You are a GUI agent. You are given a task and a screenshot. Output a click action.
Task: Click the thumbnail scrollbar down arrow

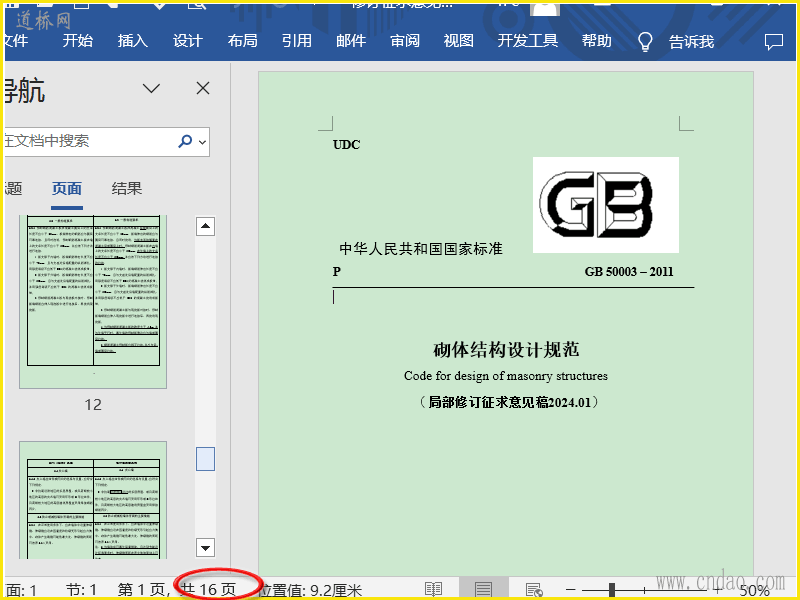point(205,548)
